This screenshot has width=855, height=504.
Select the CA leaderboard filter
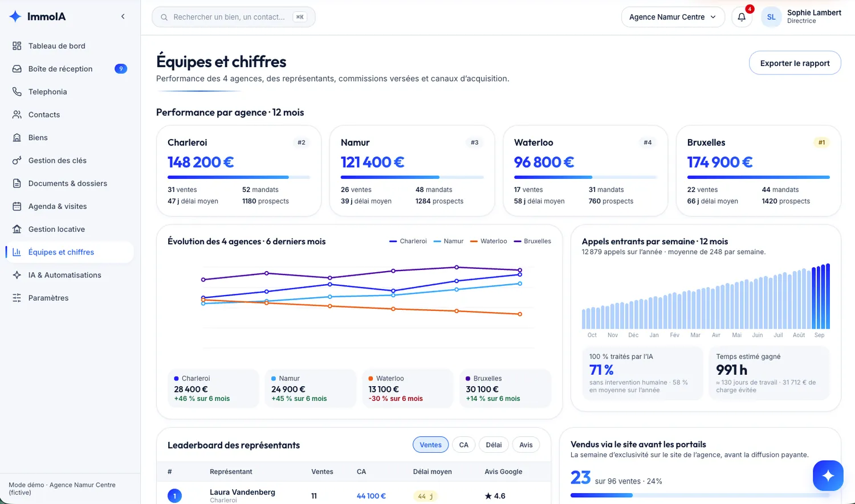coord(464,445)
